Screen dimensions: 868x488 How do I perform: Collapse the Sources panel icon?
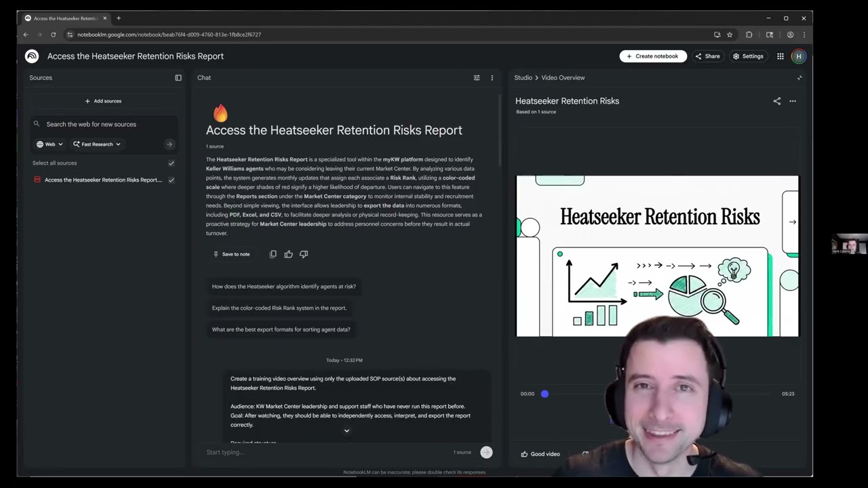point(178,78)
